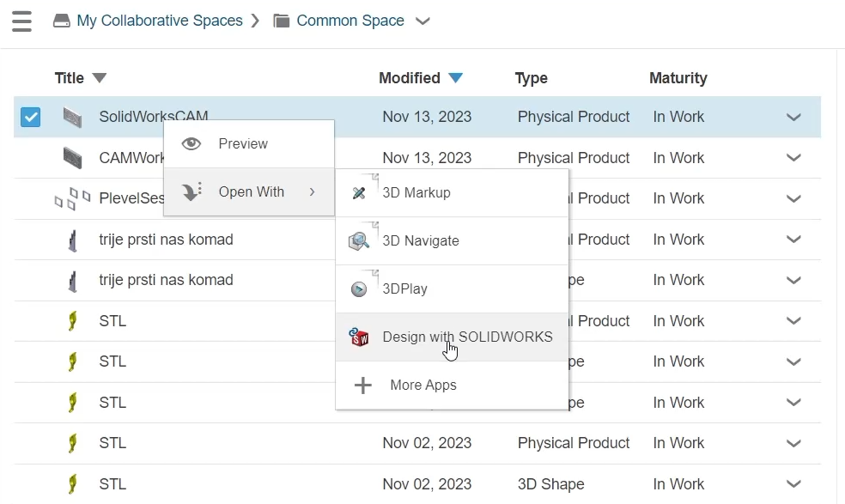
Task: Sort by Type column header
Action: (x=531, y=78)
